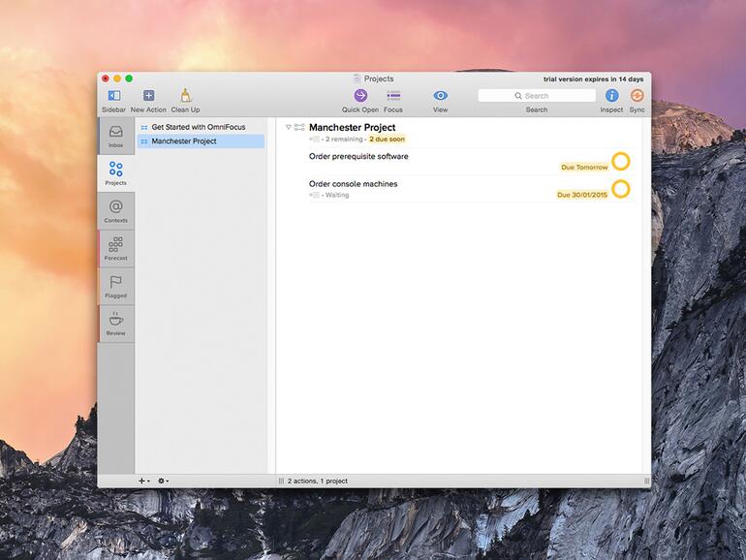Viewport: 746px width, 560px height.
Task: Zoom the window with green button
Action: (129, 78)
